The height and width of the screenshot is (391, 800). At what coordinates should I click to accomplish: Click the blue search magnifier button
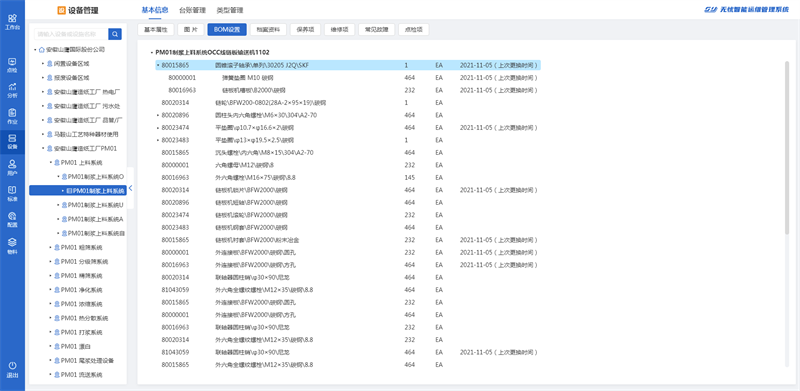(x=115, y=34)
